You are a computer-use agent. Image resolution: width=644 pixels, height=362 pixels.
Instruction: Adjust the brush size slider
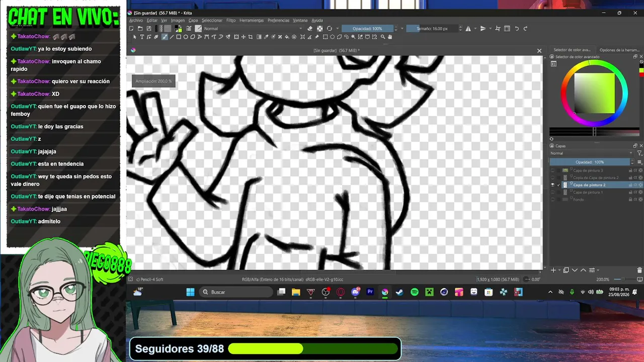coord(432,29)
